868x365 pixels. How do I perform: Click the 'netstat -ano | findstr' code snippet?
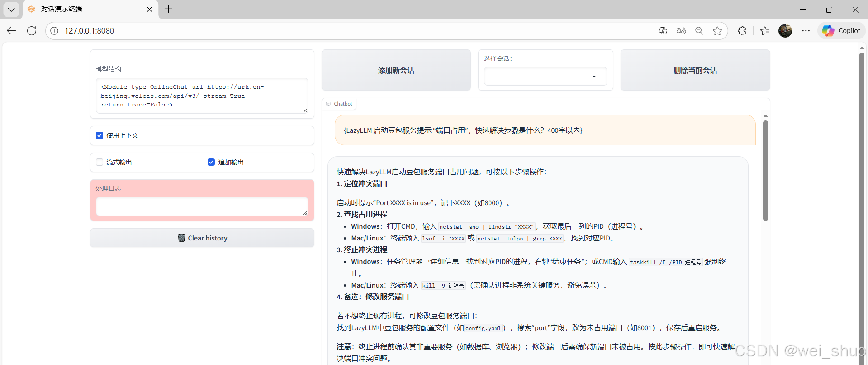tap(487, 226)
